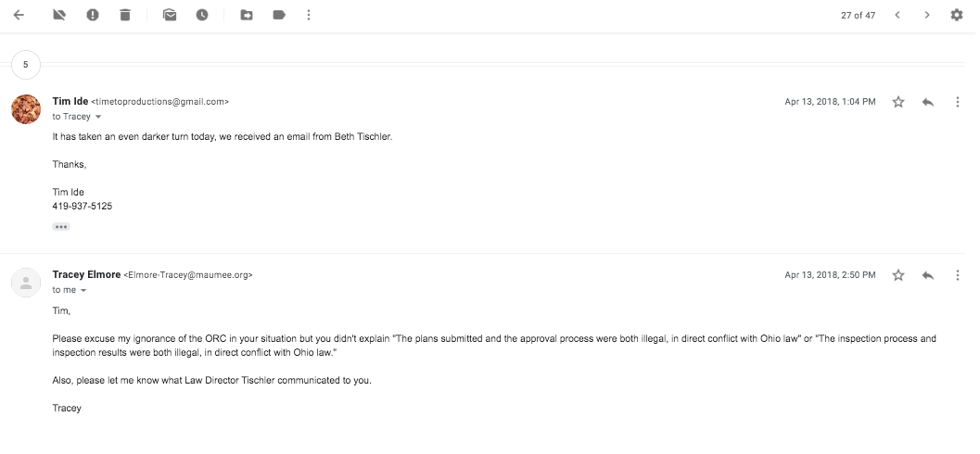Viewport: 980px width, 454px height.
Task: Show recipient details for 'to Tracey'
Action: tap(98, 117)
